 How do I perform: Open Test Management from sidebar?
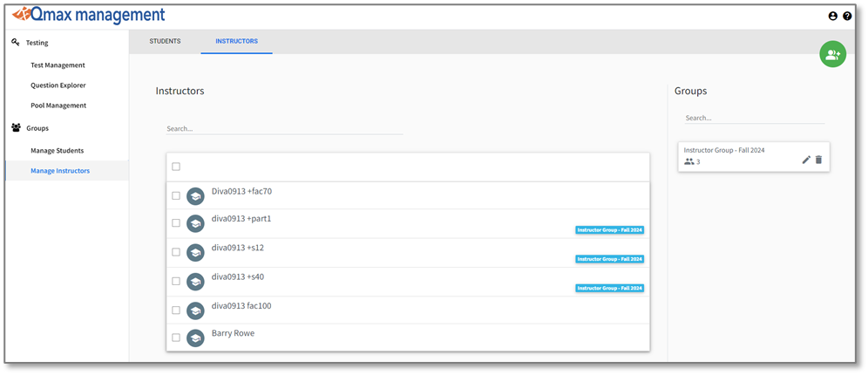[58, 65]
